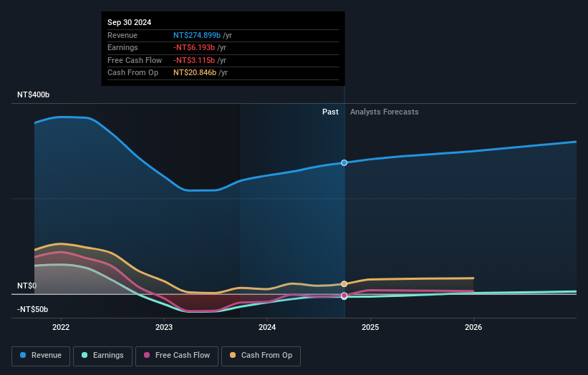This screenshot has width=588, height=375.
Task: Select the pink Free Cash Flow data point
Action: point(344,296)
